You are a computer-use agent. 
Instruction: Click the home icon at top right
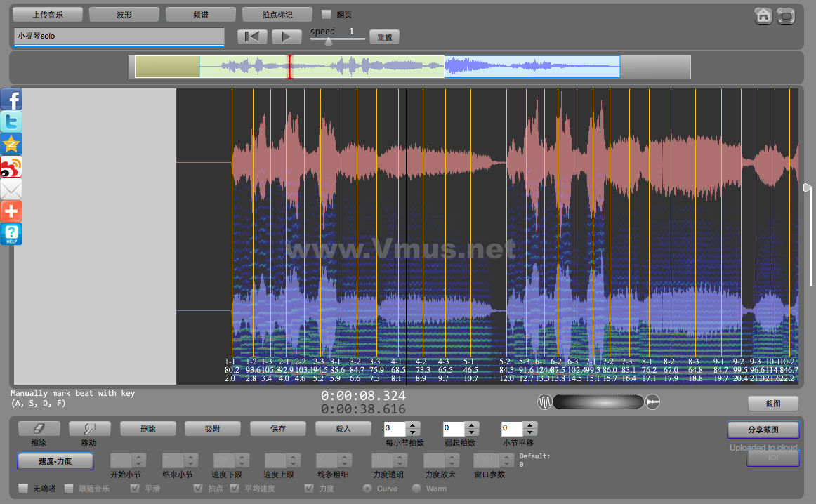763,16
